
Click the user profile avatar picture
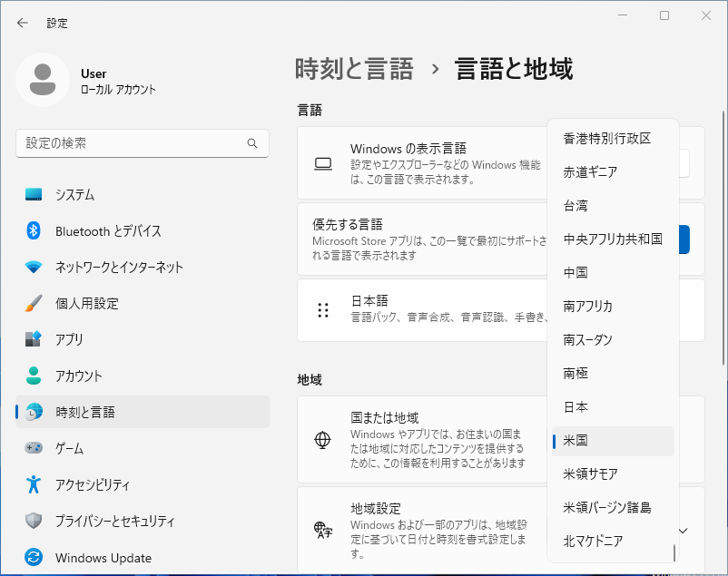(43, 80)
